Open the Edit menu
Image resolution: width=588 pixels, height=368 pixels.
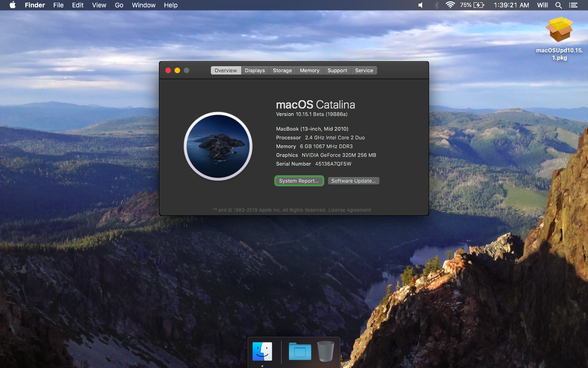[78, 5]
